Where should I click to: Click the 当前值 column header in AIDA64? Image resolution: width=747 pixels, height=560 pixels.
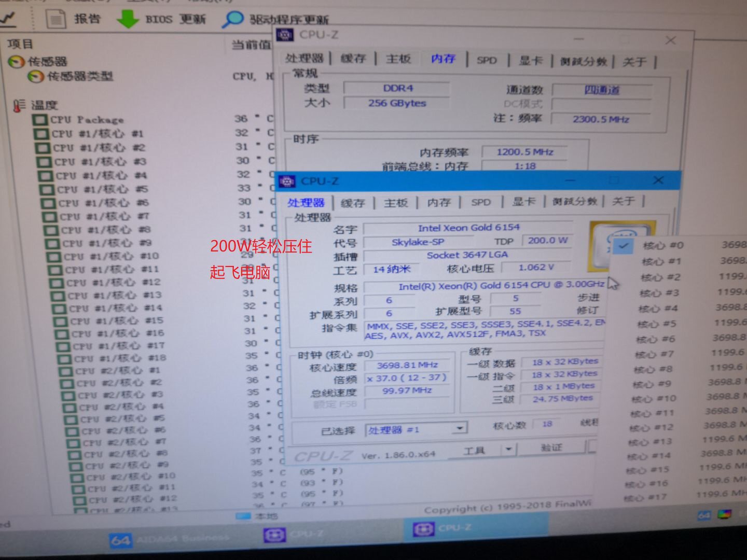click(251, 45)
